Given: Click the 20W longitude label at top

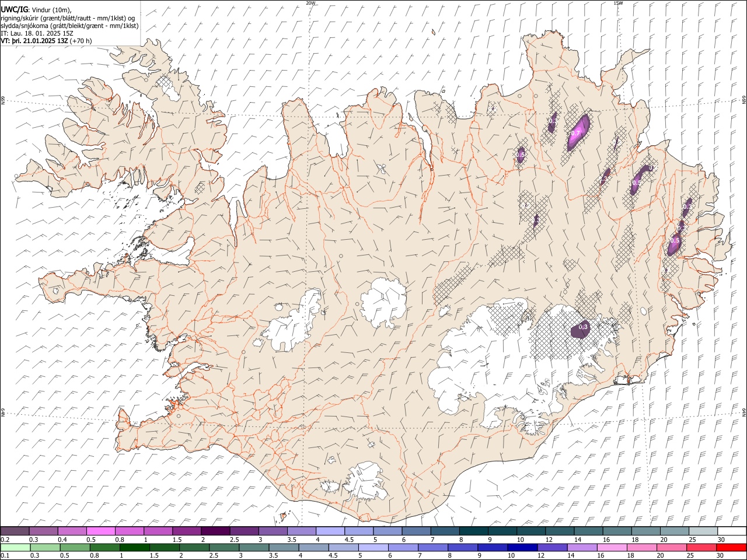Looking at the screenshot, I should coord(310,2).
